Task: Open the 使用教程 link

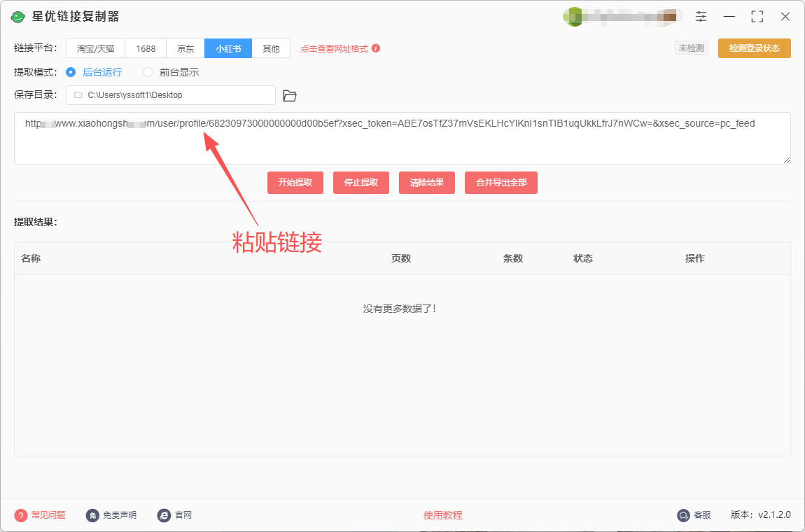Action: 442,515
